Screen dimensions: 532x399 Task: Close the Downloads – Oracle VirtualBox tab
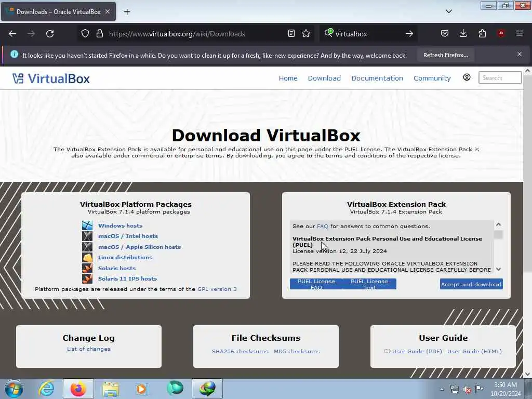108,11
